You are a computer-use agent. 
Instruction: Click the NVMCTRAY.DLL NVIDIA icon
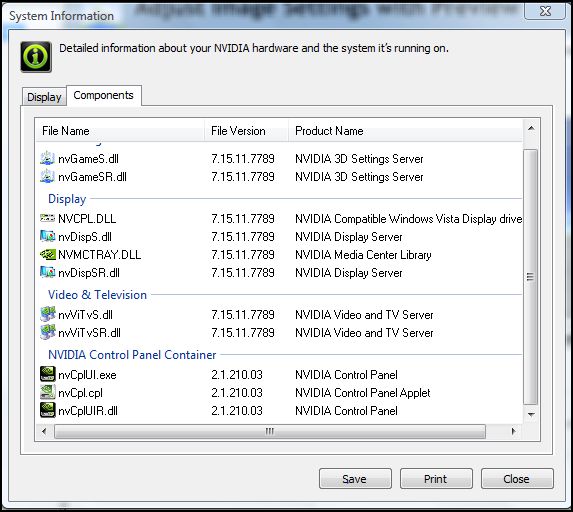coord(47,254)
